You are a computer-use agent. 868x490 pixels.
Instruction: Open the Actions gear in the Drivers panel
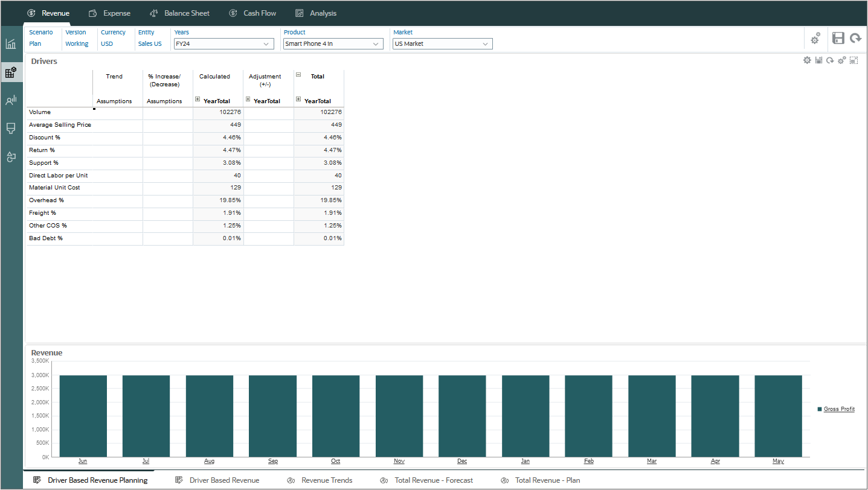[x=807, y=60]
